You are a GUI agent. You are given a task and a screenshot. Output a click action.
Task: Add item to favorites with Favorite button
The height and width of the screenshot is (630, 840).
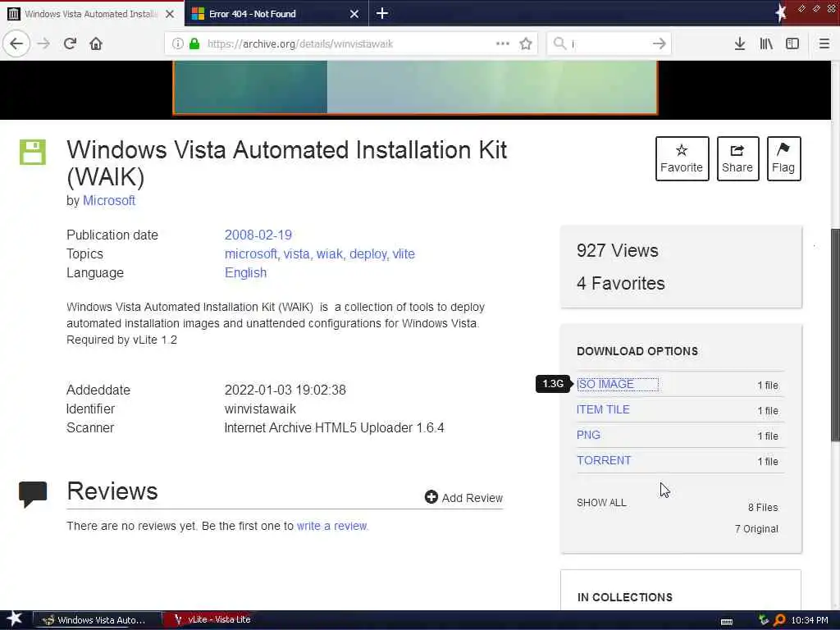(x=682, y=158)
